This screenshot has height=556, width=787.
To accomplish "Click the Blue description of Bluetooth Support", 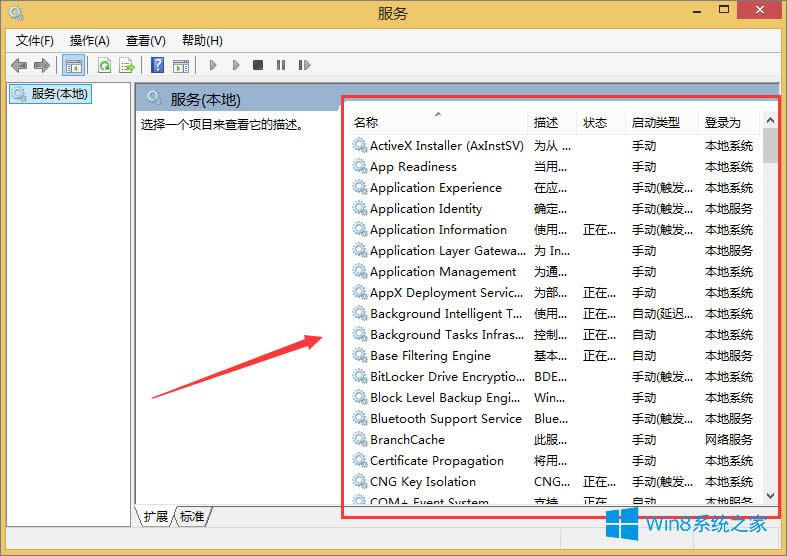I will [551, 419].
